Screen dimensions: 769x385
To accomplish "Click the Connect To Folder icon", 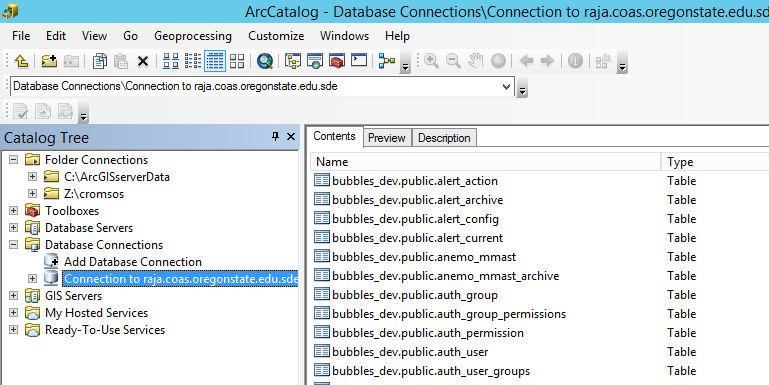I will [x=49, y=61].
